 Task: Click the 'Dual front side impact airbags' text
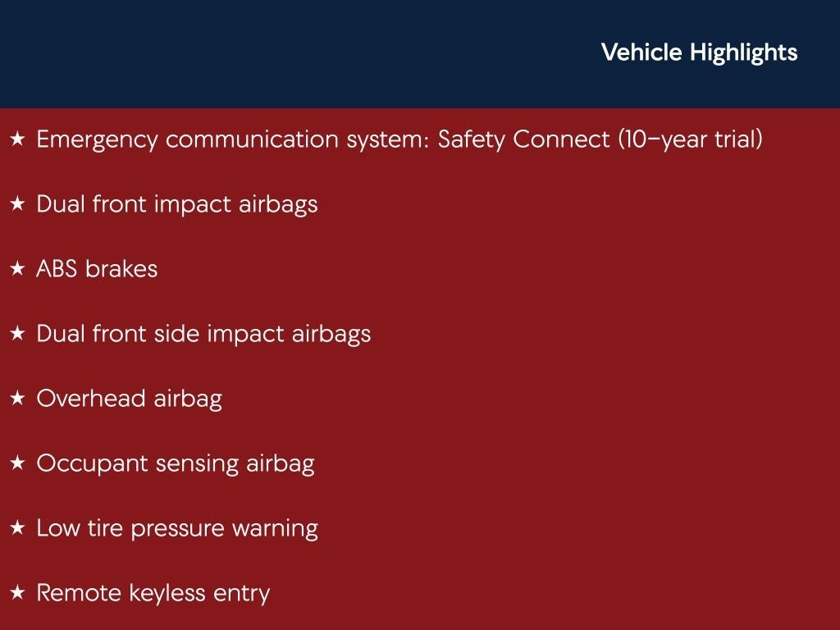[203, 334]
